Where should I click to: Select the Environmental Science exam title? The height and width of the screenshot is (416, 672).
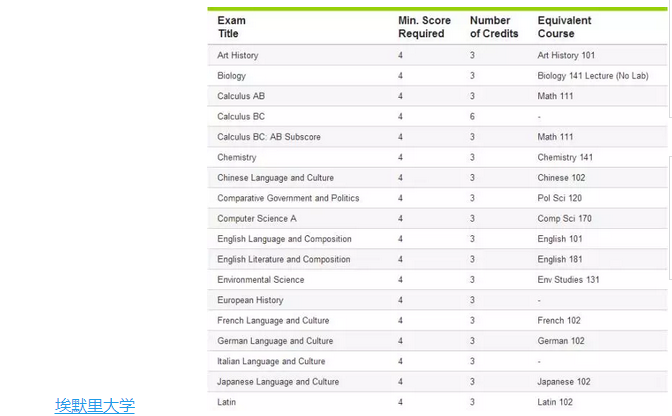tap(261, 280)
